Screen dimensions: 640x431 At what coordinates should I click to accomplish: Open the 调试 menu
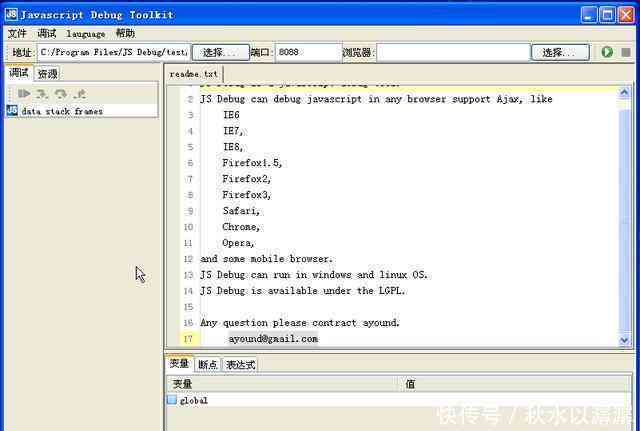click(47, 33)
